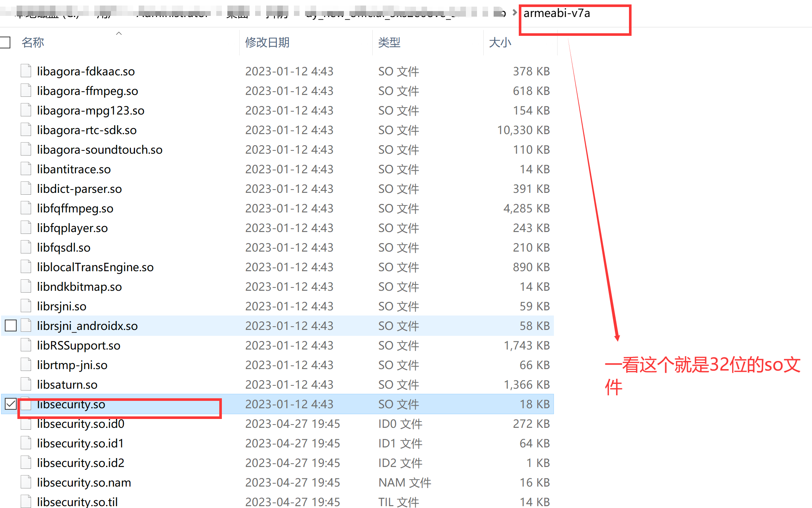Sort by the 类型 column header
The width and height of the screenshot is (812, 508).
pos(389,42)
